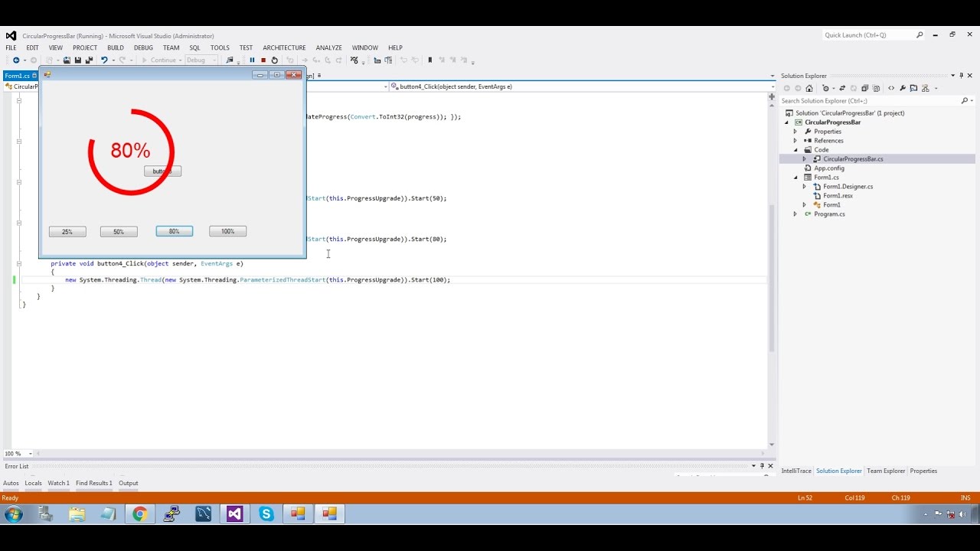
Task: Switch to the Output tab
Action: pos(129,483)
